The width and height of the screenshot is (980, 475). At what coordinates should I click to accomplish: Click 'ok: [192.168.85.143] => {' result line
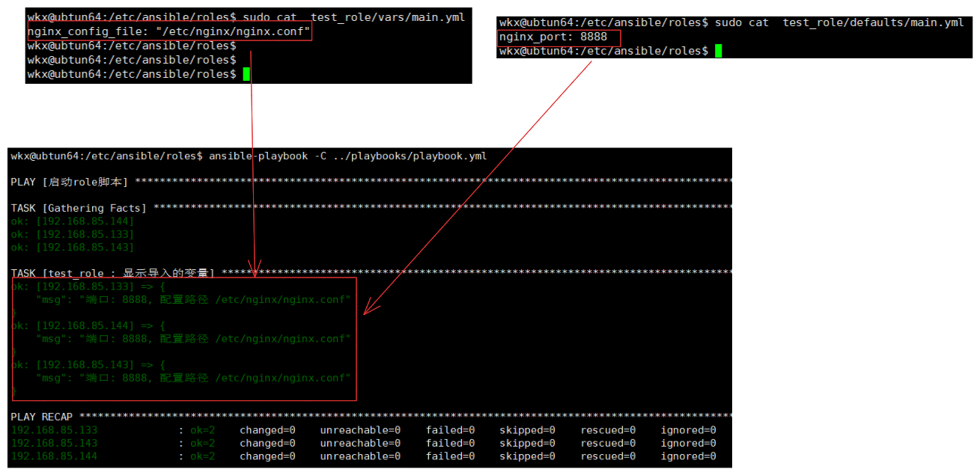point(88,365)
